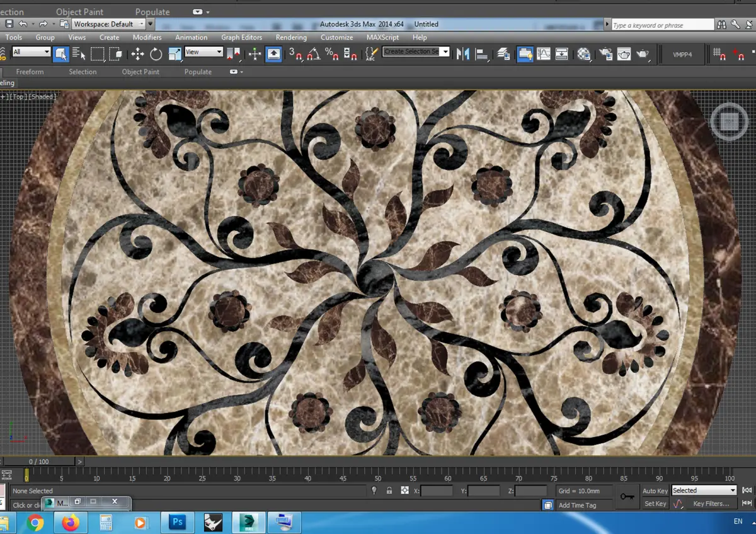Click the time slider showing 0 / 100

coord(38,462)
